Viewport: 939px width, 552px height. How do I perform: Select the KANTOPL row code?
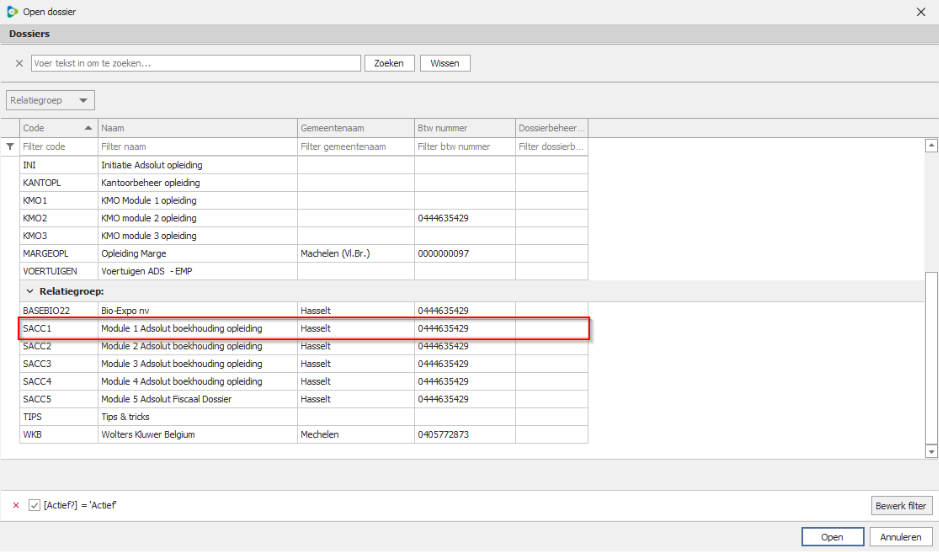(42, 183)
